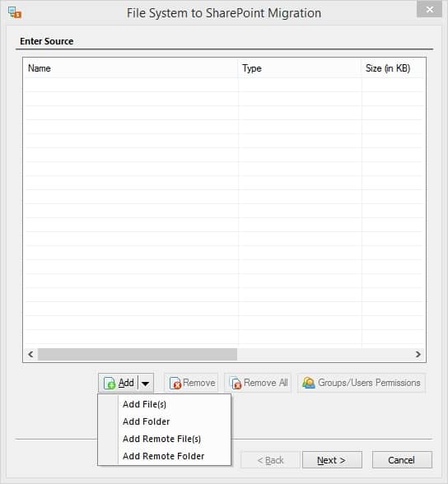Click the migration app icon in title bar
The height and width of the screenshot is (484, 448).
[x=15, y=12]
